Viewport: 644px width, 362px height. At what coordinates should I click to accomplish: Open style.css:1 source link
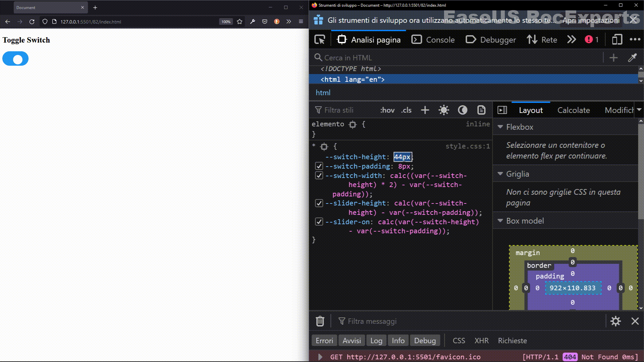point(468,146)
